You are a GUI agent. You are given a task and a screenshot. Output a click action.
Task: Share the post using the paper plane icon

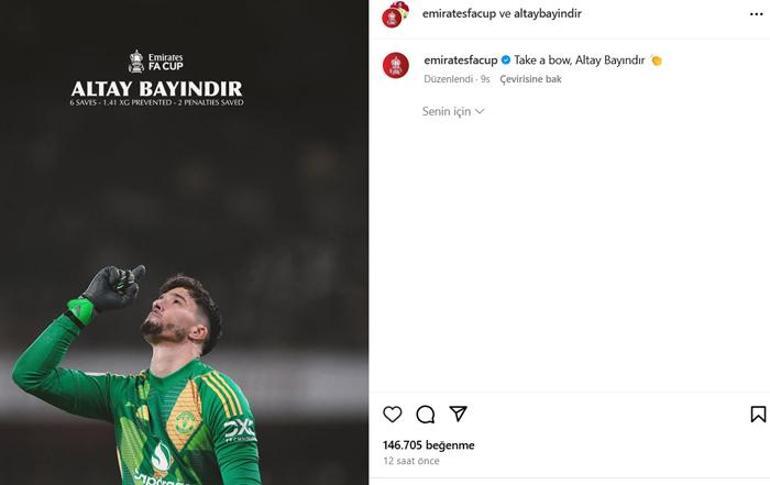[x=458, y=414]
